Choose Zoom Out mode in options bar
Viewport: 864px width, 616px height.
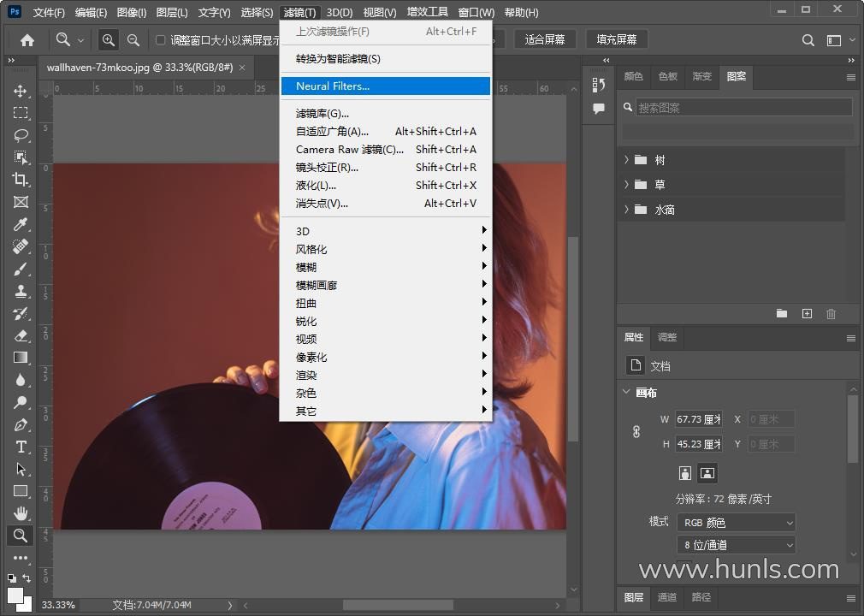[133, 39]
